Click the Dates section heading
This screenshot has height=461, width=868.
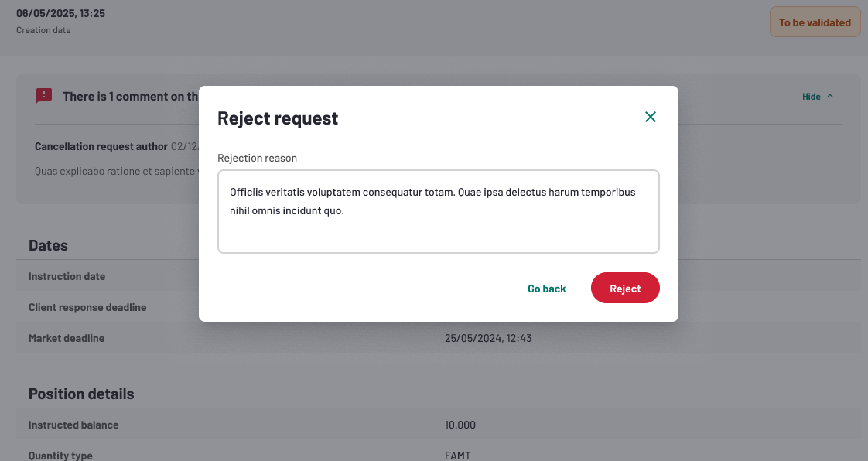point(48,245)
